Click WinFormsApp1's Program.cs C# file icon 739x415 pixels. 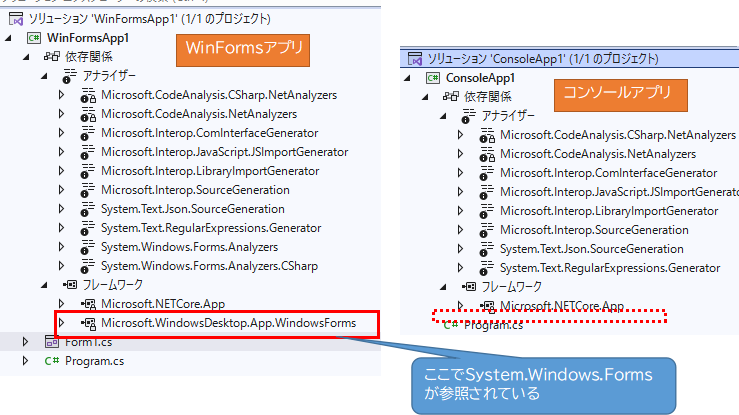coord(52,361)
